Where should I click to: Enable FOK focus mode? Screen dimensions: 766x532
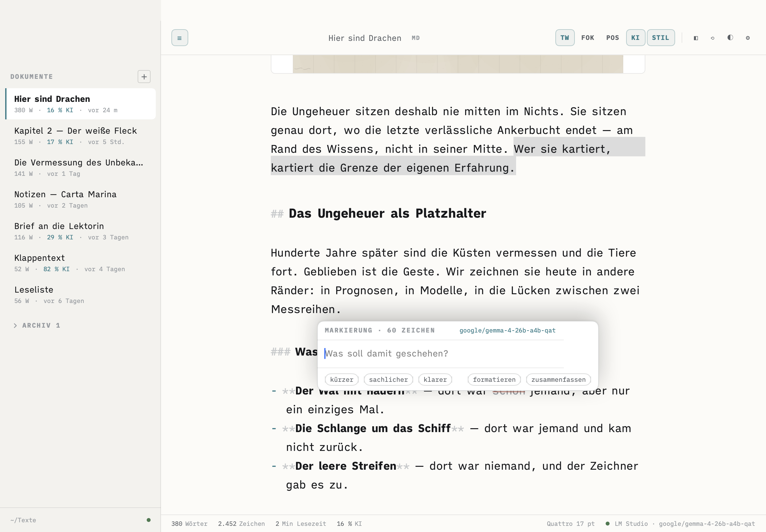pyautogui.click(x=587, y=38)
